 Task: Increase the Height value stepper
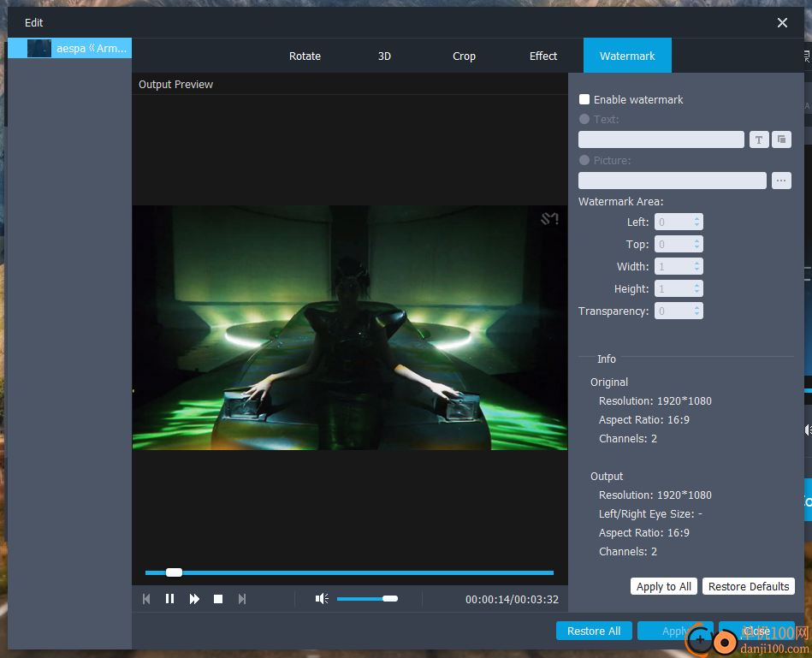click(697, 285)
